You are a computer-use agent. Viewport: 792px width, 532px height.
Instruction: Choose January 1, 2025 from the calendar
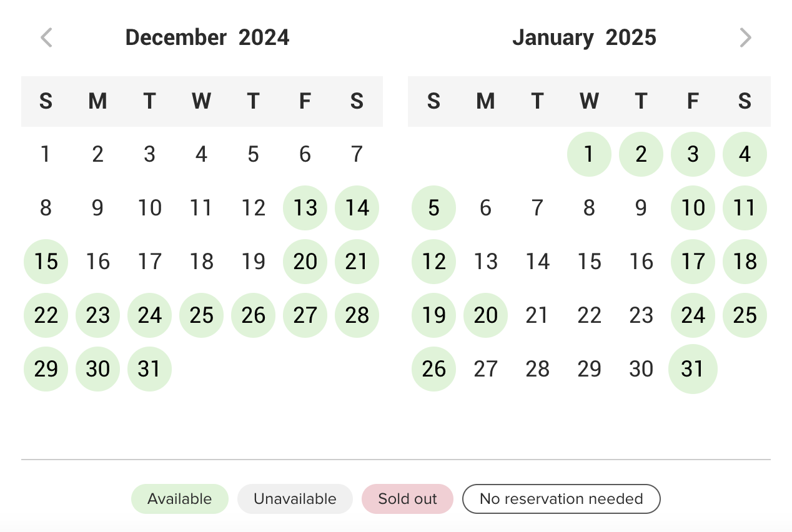click(589, 154)
